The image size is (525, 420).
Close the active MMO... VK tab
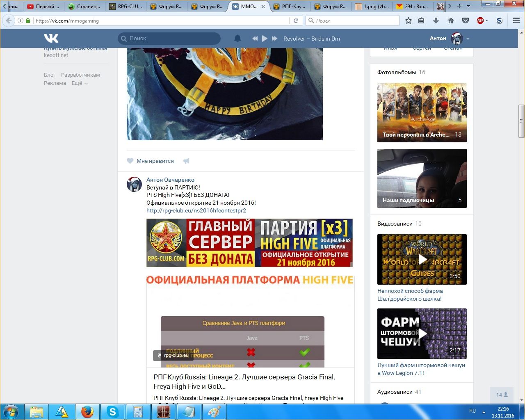point(263,7)
